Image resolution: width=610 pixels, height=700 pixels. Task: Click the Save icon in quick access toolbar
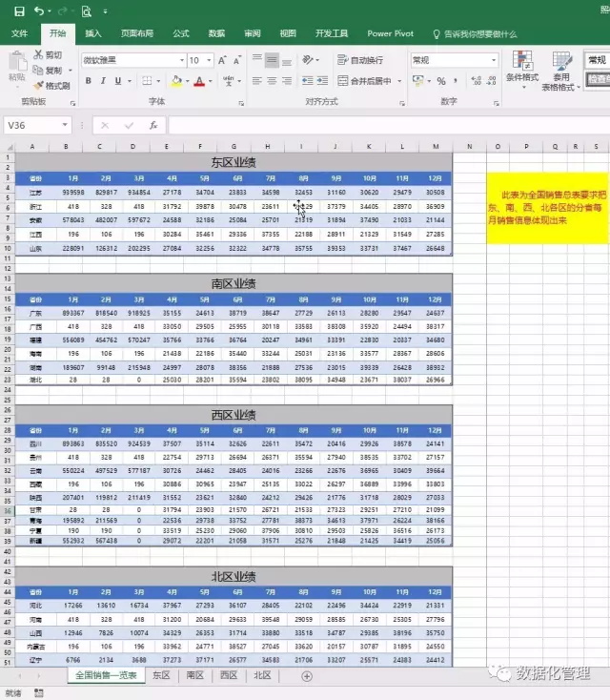tap(19, 11)
